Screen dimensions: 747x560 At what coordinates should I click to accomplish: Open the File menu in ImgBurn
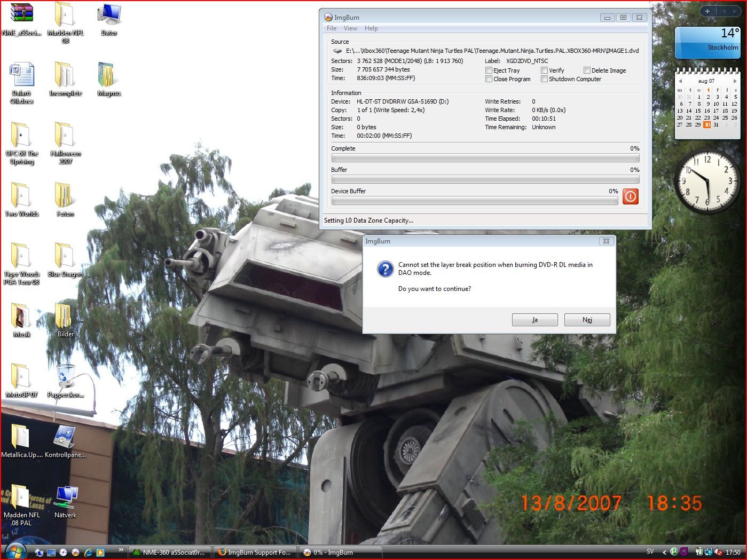pos(332,28)
